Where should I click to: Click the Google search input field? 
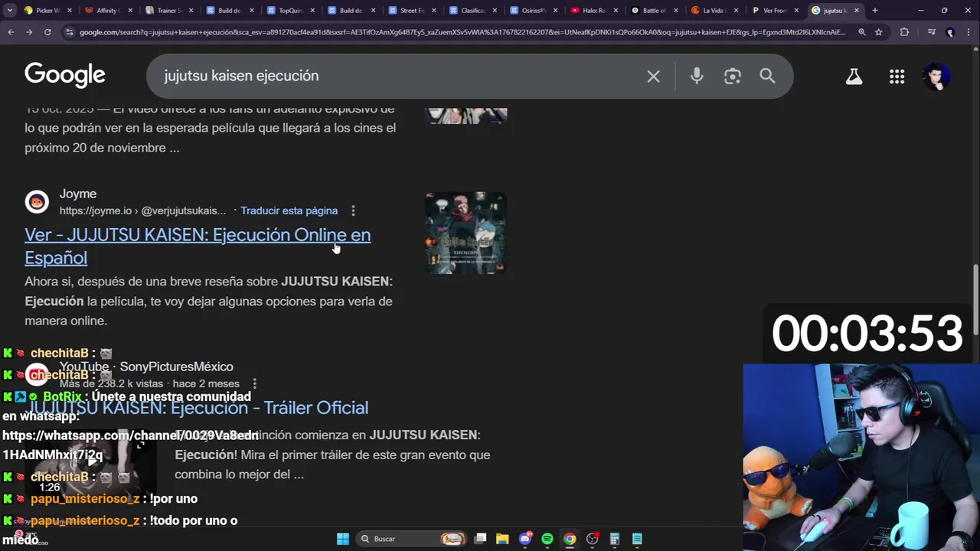tap(398, 76)
